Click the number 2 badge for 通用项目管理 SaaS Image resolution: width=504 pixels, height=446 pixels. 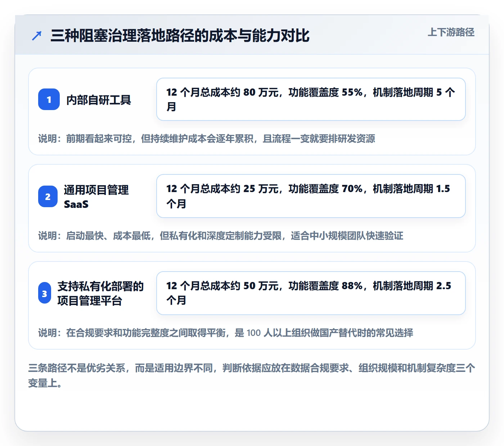click(x=48, y=196)
